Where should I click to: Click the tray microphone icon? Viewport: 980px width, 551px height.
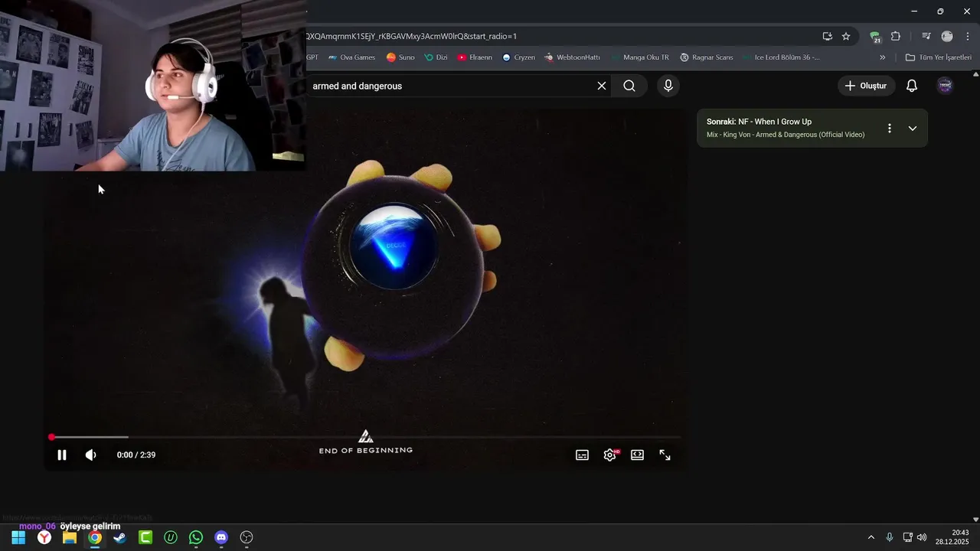tap(889, 537)
